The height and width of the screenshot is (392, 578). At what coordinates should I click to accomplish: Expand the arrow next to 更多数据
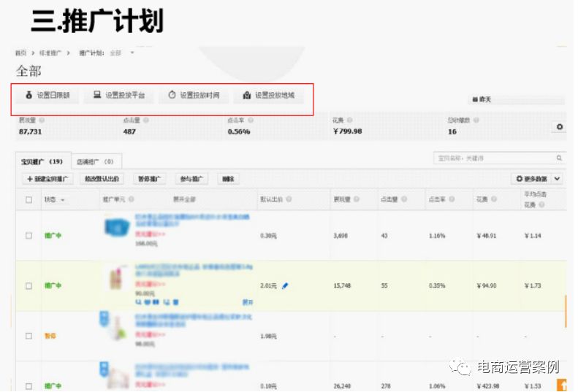tap(557, 179)
